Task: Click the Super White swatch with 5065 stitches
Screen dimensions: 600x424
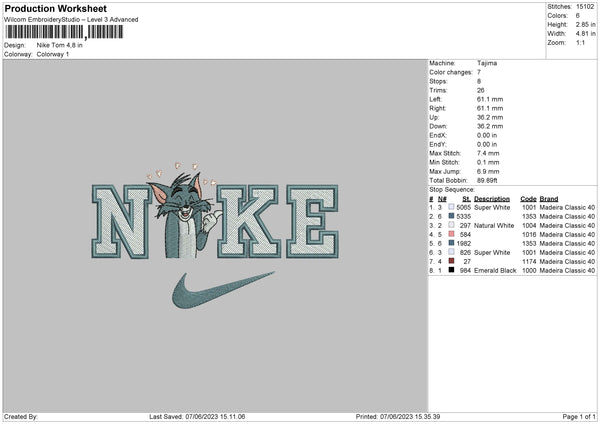Action: tap(452, 207)
